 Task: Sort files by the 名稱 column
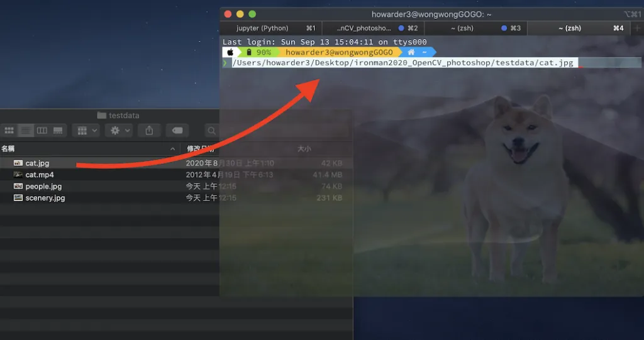(x=8, y=149)
